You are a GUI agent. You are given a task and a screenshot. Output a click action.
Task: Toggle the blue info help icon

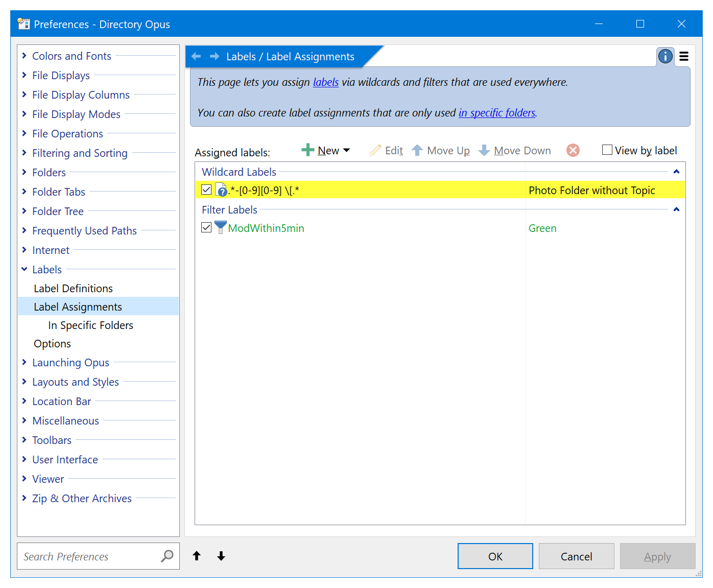(666, 56)
